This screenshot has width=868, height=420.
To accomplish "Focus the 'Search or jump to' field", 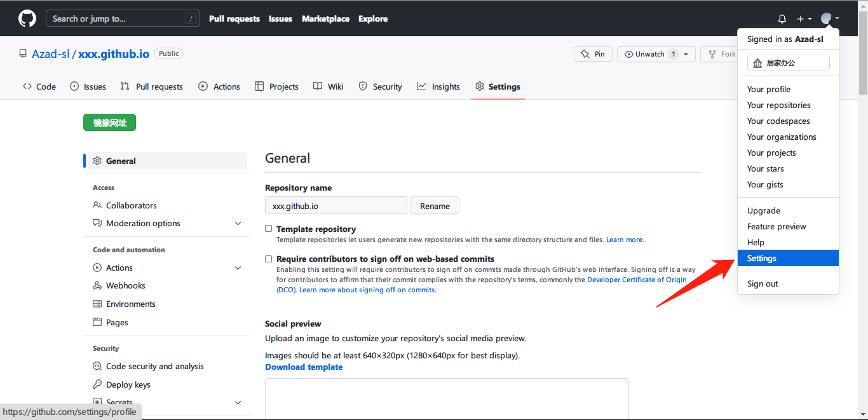I will pyautogui.click(x=123, y=18).
